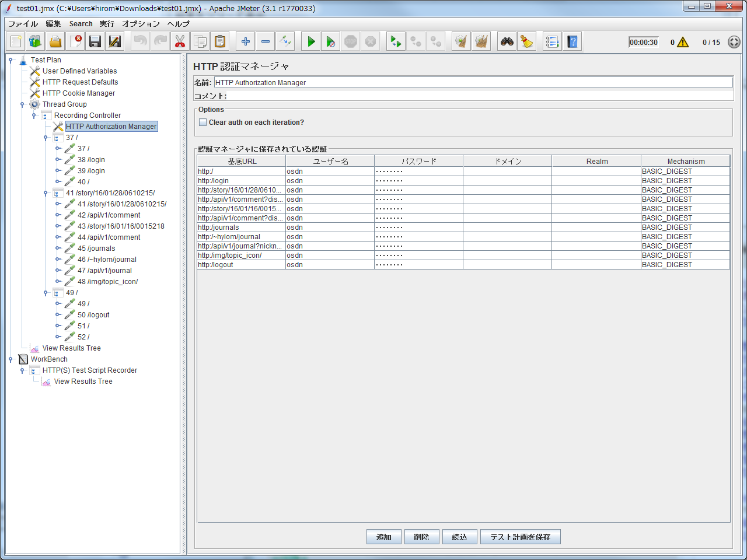Screen dimensions: 747x560
Task: Click the 名前 input field
Action: click(473, 82)
